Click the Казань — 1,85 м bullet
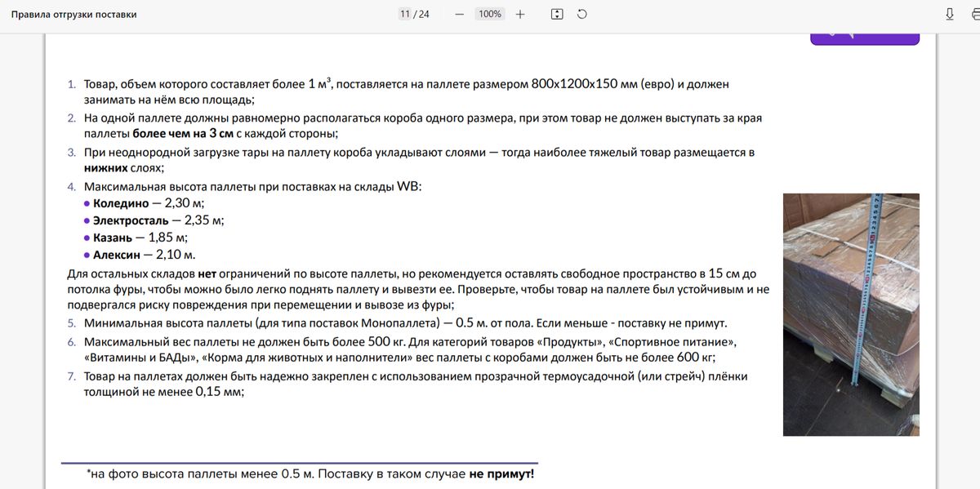980x489 pixels. click(x=136, y=238)
